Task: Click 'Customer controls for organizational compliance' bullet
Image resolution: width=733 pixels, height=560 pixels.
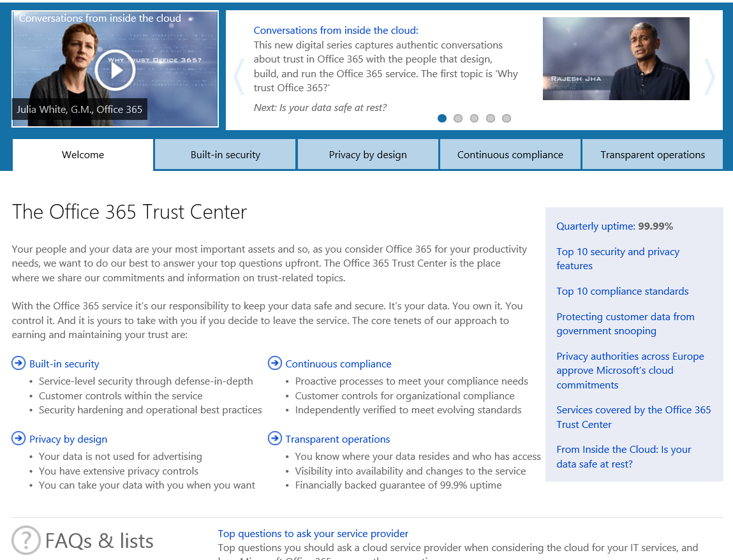Action: point(405,396)
